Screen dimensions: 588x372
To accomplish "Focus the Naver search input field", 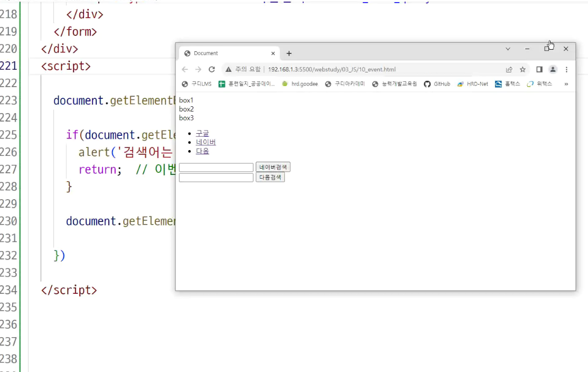I will [x=216, y=168].
